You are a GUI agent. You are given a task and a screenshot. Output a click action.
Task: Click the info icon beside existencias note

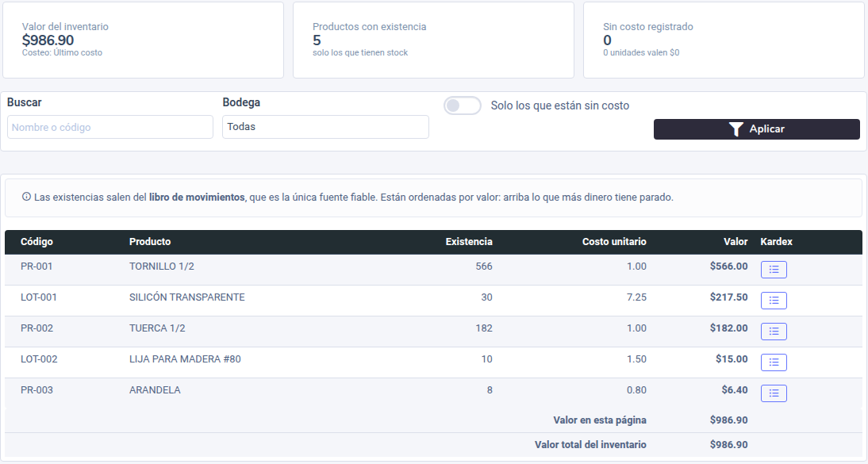(26, 197)
